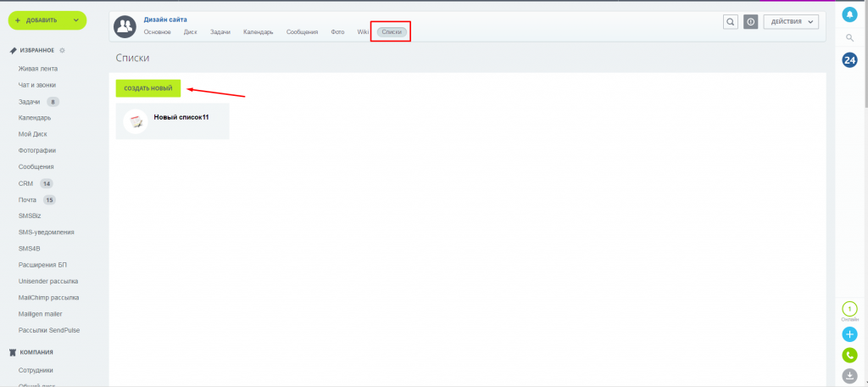Click the workgroup avatar icon
868x387 pixels.
125,26
